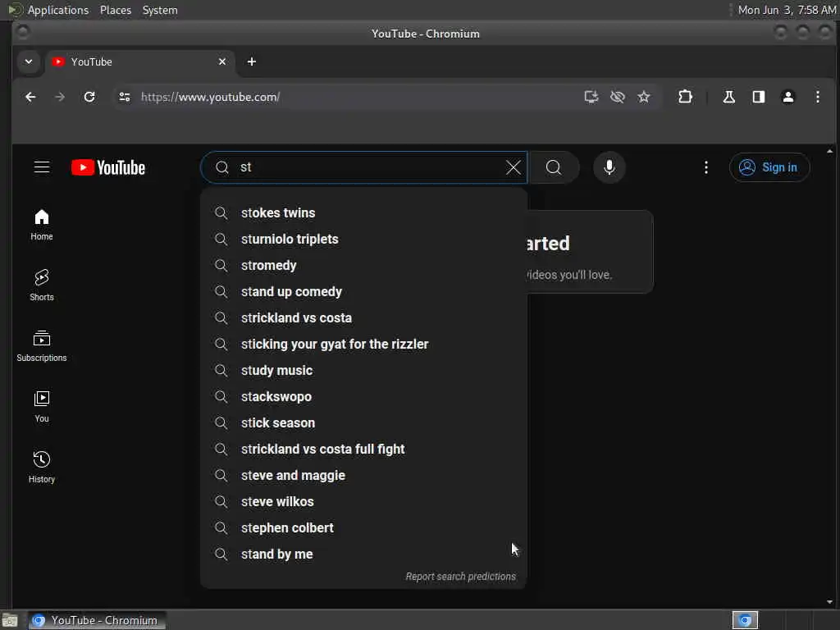Open a new tab with plus button
The height and width of the screenshot is (630, 840).
tap(252, 62)
